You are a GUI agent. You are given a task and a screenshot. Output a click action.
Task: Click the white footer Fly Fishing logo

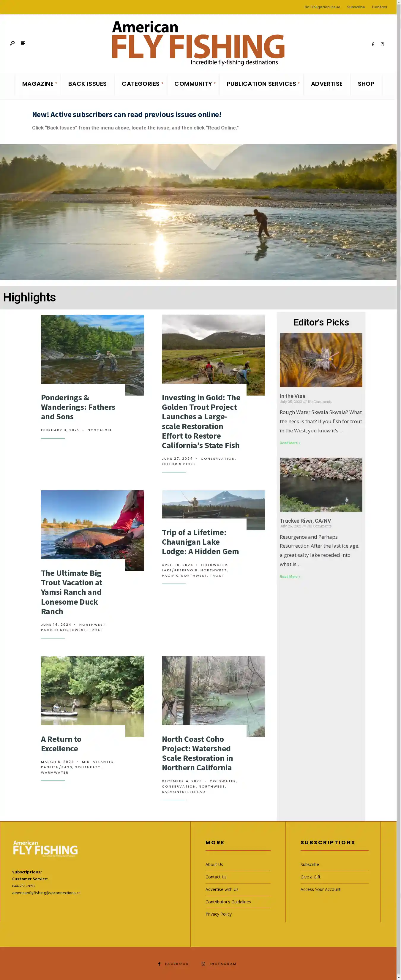(45, 849)
